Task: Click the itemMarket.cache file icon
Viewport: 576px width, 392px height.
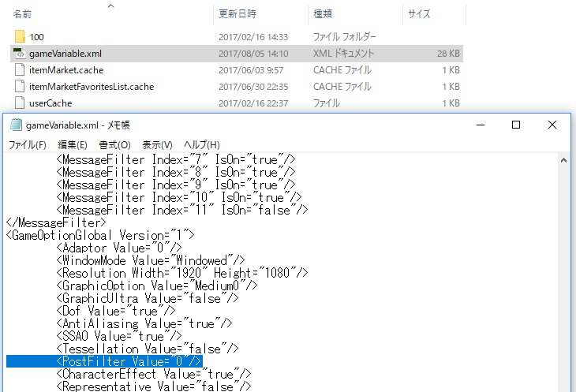Action: pyautogui.click(x=20, y=69)
